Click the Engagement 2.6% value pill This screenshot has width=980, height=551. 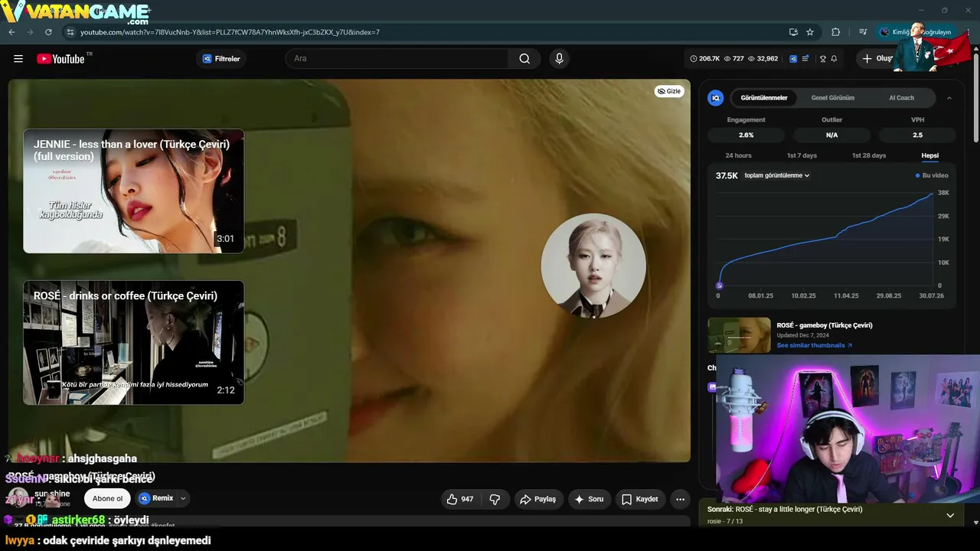coord(746,135)
